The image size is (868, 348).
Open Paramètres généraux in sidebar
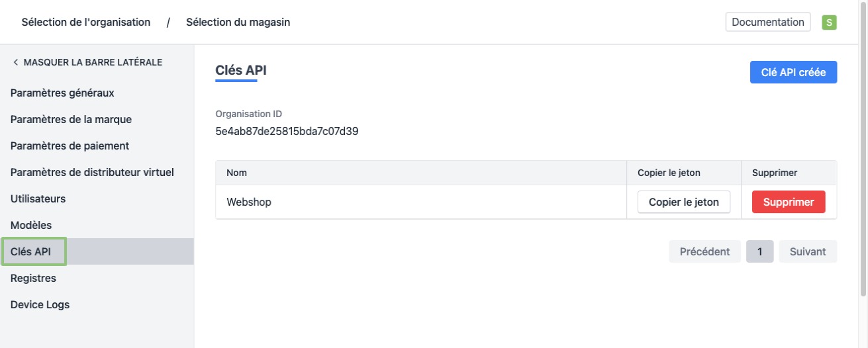62,93
